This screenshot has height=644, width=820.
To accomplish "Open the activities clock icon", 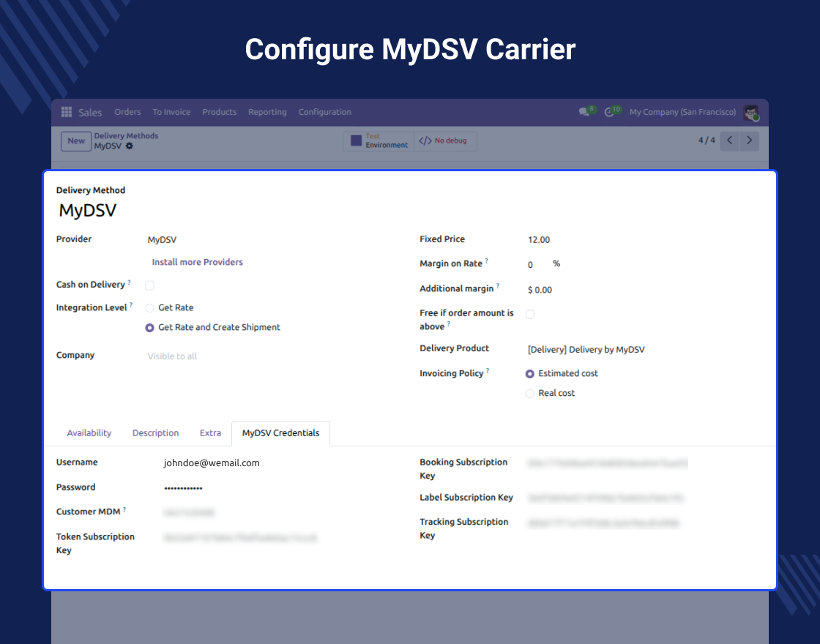I will pos(608,112).
